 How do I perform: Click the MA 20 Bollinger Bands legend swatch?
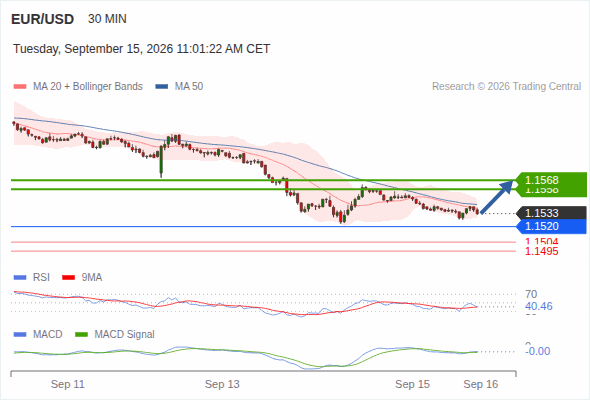20,87
